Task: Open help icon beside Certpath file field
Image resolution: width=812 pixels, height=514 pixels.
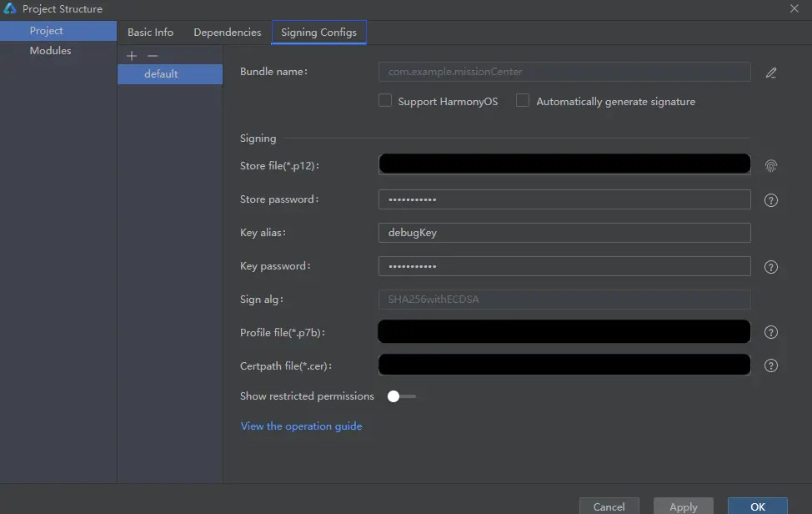Action: click(x=771, y=366)
